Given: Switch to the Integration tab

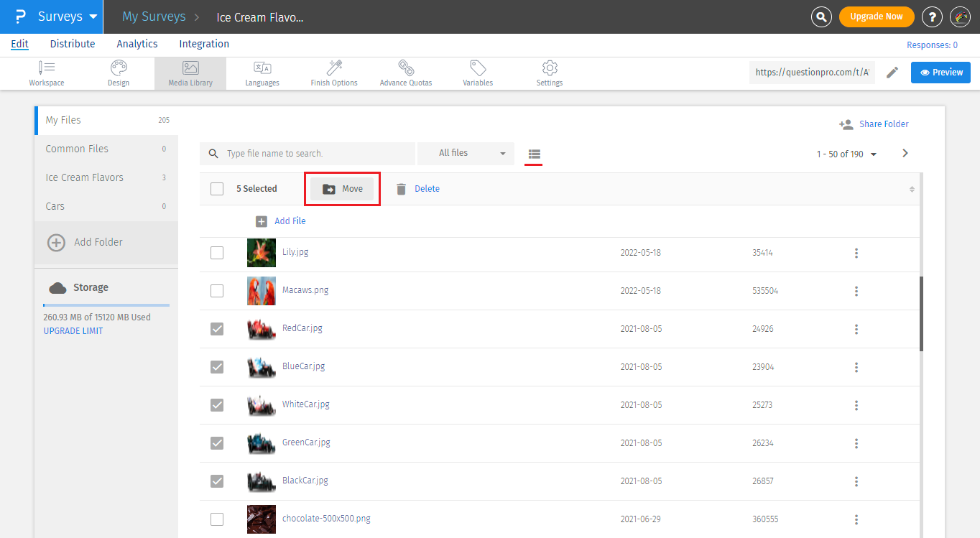Looking at the screenshot, I should point(204,44).
